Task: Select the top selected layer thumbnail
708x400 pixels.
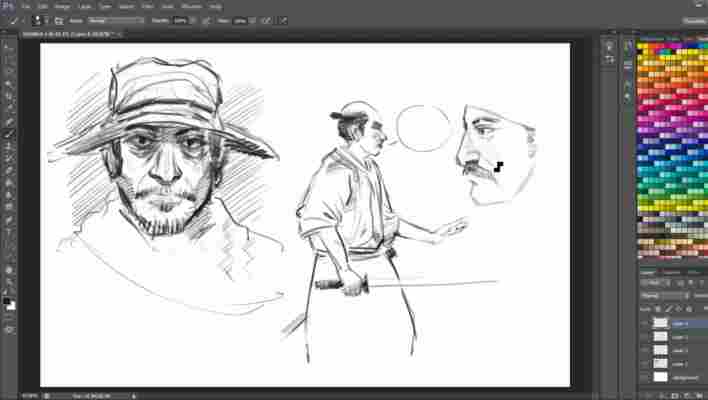Action: (661, 323)
